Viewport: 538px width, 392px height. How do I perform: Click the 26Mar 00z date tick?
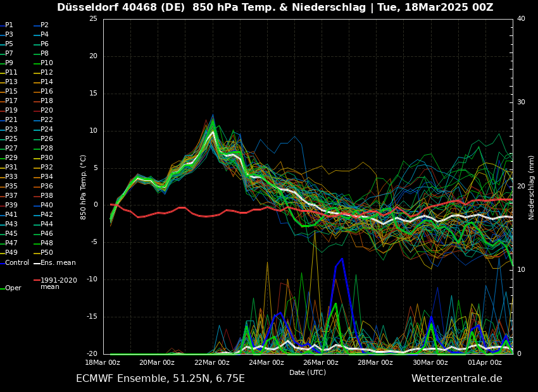pos(321,363)
